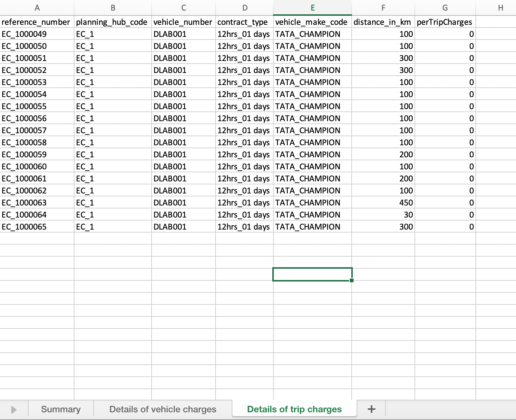Select the vehicle_make_code header cell
Screen dimensions: 516x420
(311, 22)
